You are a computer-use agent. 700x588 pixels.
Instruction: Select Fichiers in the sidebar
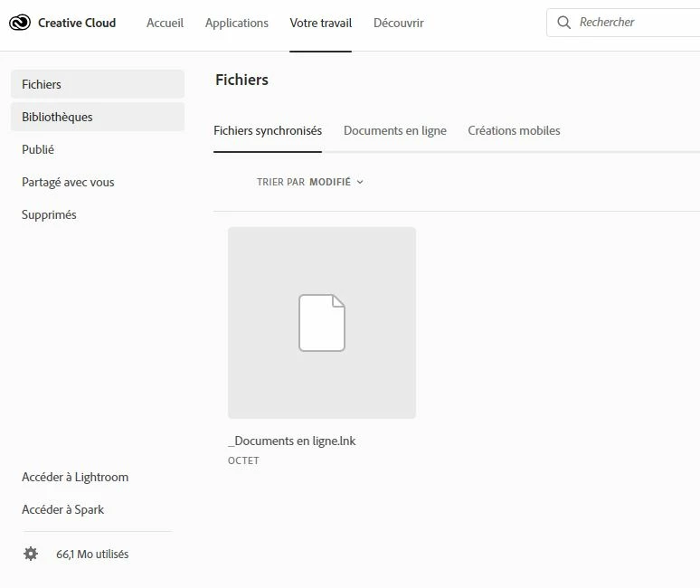pos(98,84)
